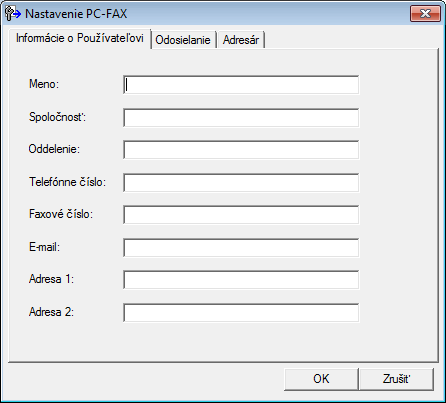
Task: Click the Adresa 2 label
Action: [51, 312]
